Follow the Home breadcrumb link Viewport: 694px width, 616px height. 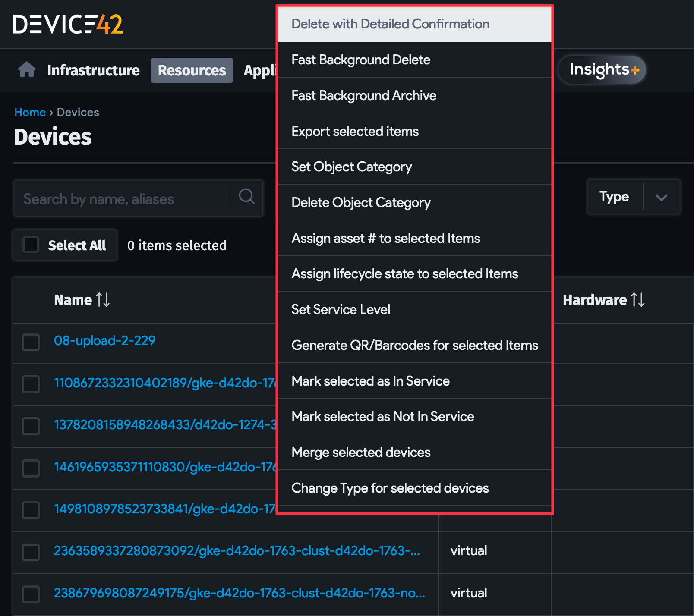pyautogui.click(x=29, y=112)
